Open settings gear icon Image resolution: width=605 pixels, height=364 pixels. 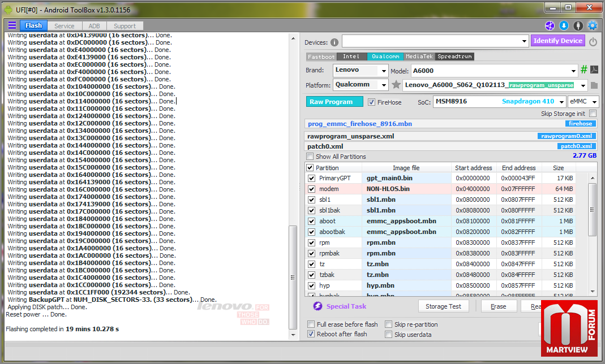point(593,25)
